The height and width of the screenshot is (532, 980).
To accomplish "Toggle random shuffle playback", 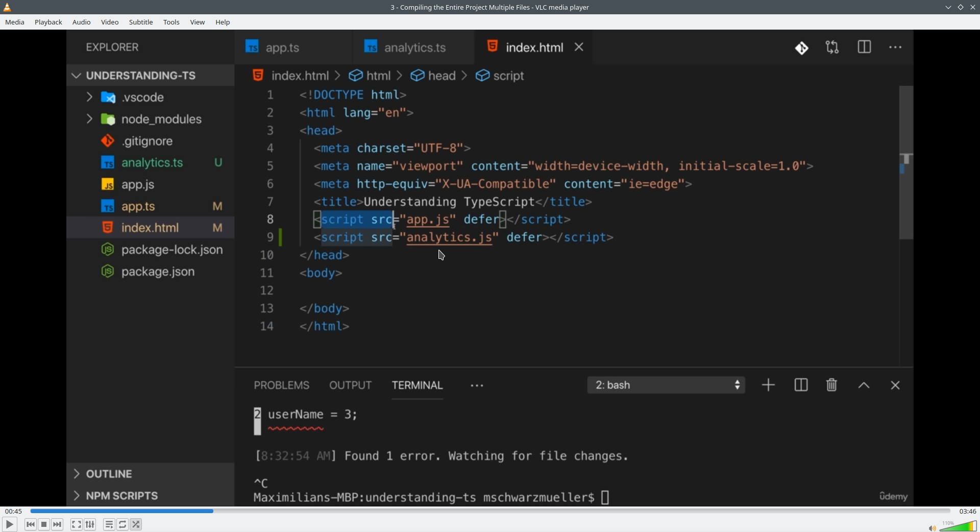I will (136, 524).
